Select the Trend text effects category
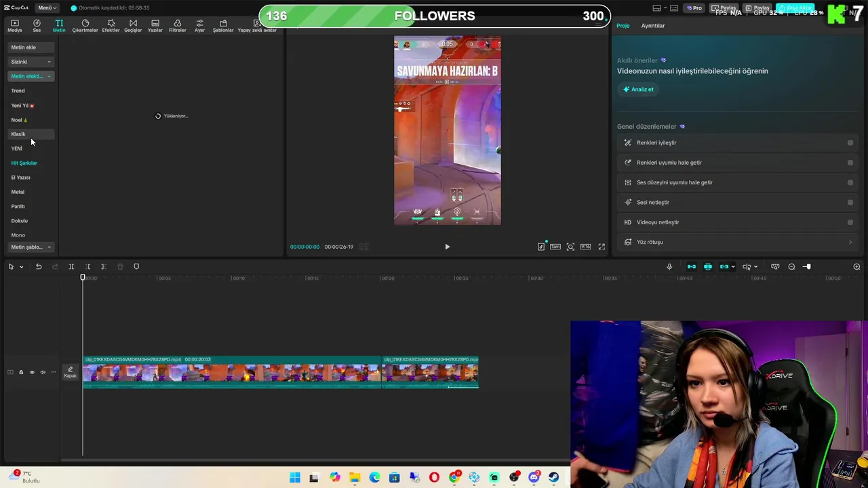The width and height of the screenshot is (868, 488). [x=18, y=91]
